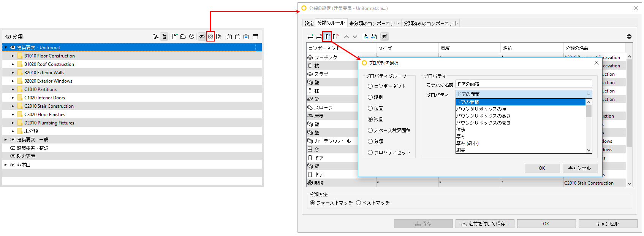Click the hierarchical tree view icon in 分類 panel
This screenshot has width=644, height=236.
click(156, 37)
